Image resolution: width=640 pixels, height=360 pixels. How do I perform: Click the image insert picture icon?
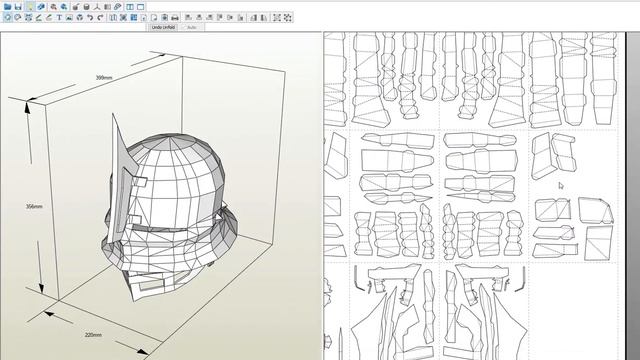(x=69, y=18)
